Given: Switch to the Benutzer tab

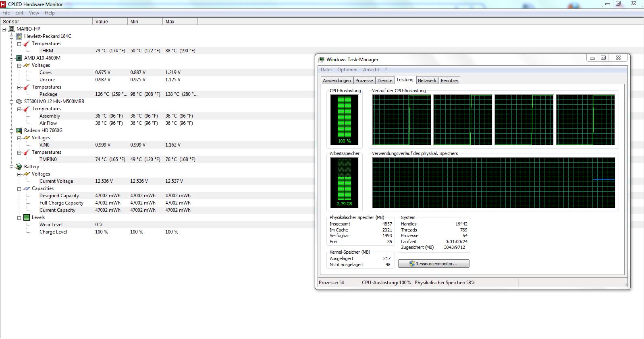Looking at the screenshot, I should tap(449, 81).
